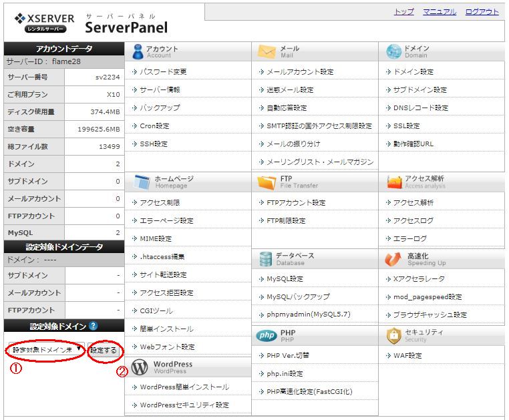Screen dimensions: 509x420
Task: Open パスワード変更
Action: click(x=163, y=71)
